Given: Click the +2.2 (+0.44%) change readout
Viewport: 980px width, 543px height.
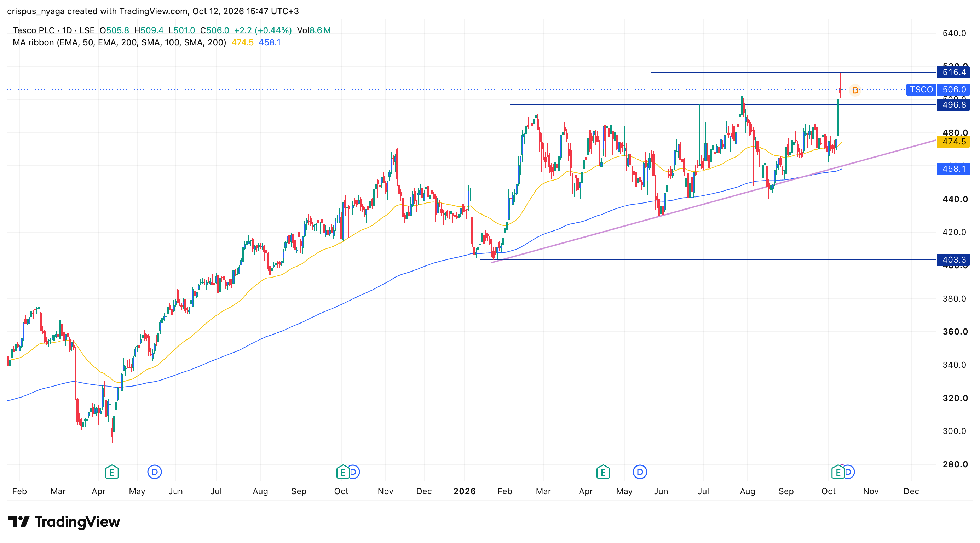Looking at the screenshot, I should (263, 30).
